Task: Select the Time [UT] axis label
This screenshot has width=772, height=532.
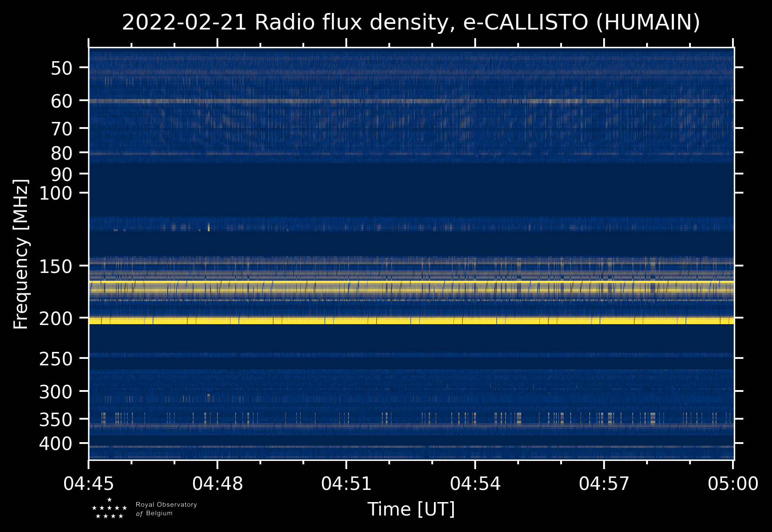Action: [411, 509]
